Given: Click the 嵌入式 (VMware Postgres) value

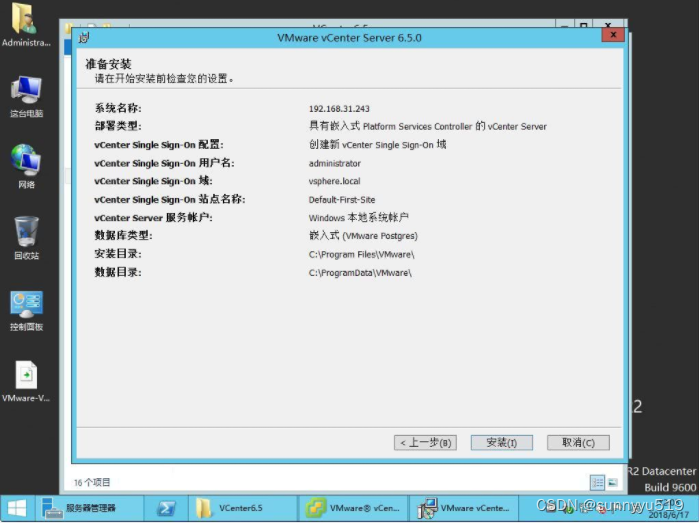Looking at the screenshot, I should 363,235.
